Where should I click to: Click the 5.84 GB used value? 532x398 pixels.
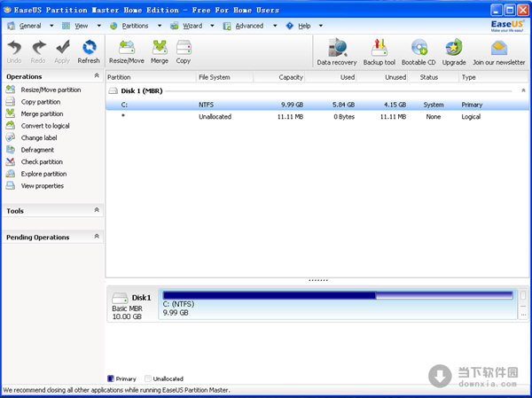tap(344, 105)
